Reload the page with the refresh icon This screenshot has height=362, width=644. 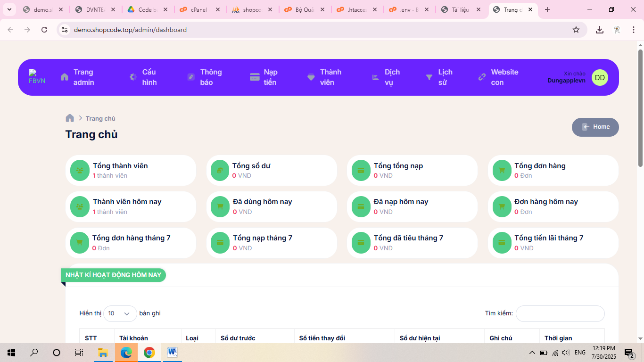coord(44,30)
